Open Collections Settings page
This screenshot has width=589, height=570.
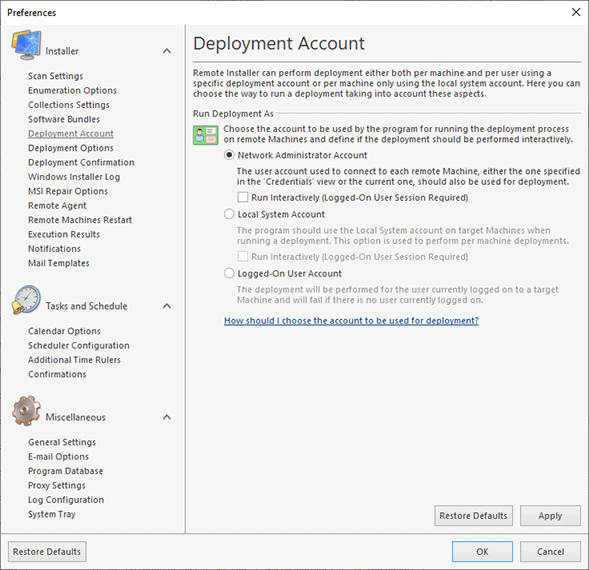[x=69, y=105]
